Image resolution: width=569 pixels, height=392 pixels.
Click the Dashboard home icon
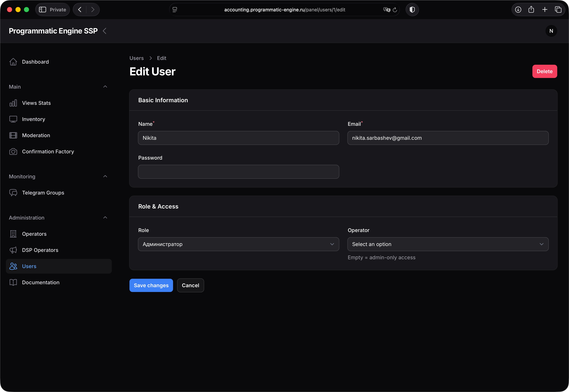pos(13,62)
